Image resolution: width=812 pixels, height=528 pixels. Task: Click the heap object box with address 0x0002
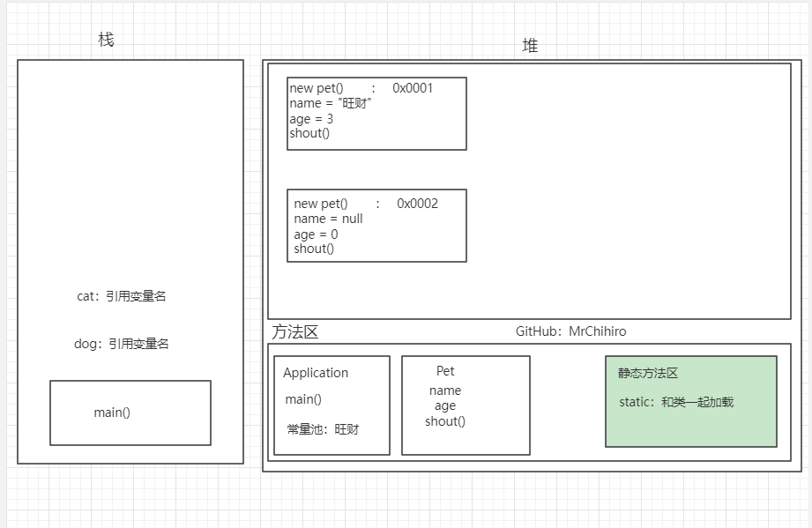[376, 226]
